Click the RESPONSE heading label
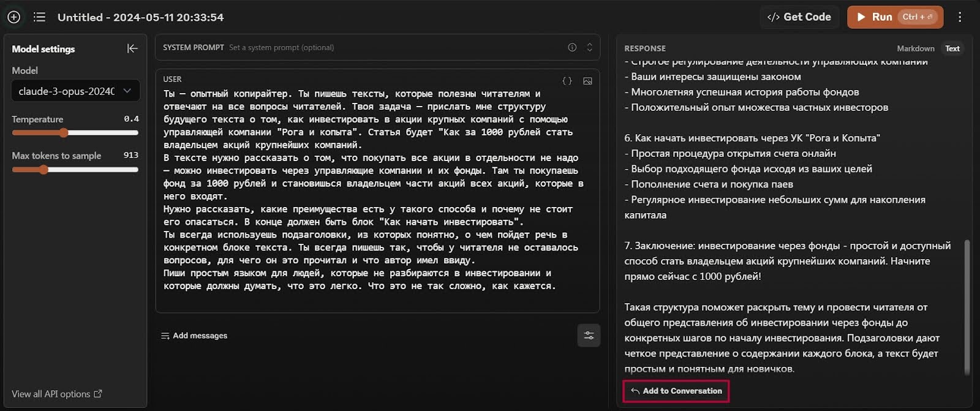980x411 pixels. [645, 48]
